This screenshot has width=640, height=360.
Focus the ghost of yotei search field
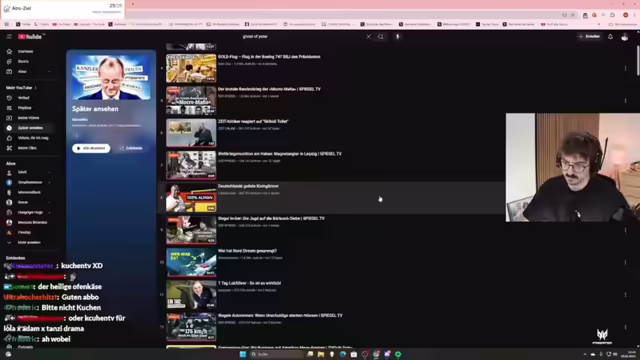pyautogui.click(x=302, y=36)
